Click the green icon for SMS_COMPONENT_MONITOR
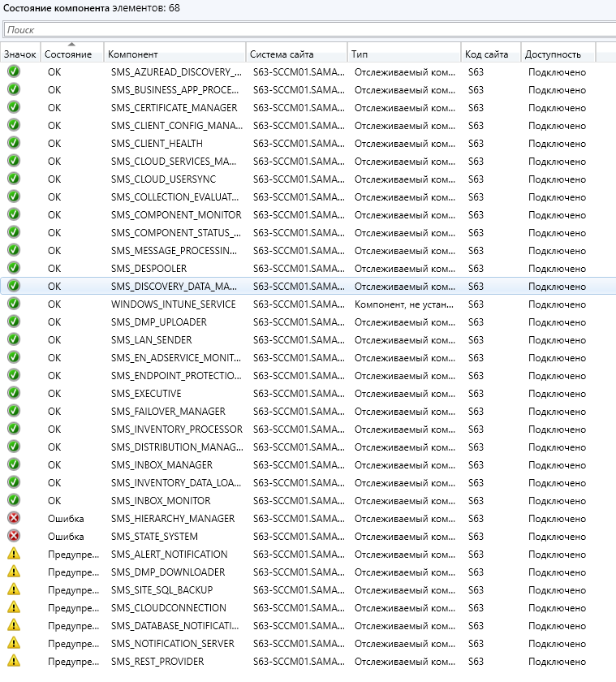Viewport: 616px width, 682px height. click(14, 214)
